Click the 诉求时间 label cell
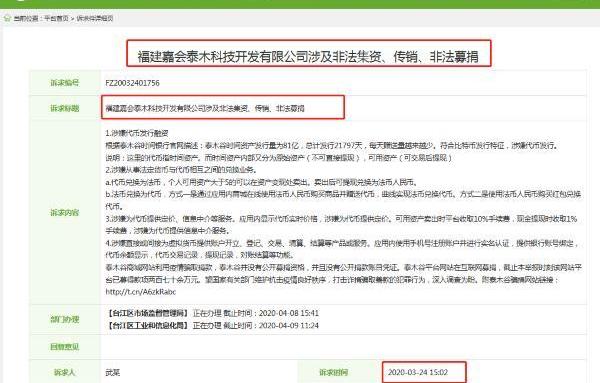The width and height of the screenshot is (600, 383). click(x=333, y=372)
